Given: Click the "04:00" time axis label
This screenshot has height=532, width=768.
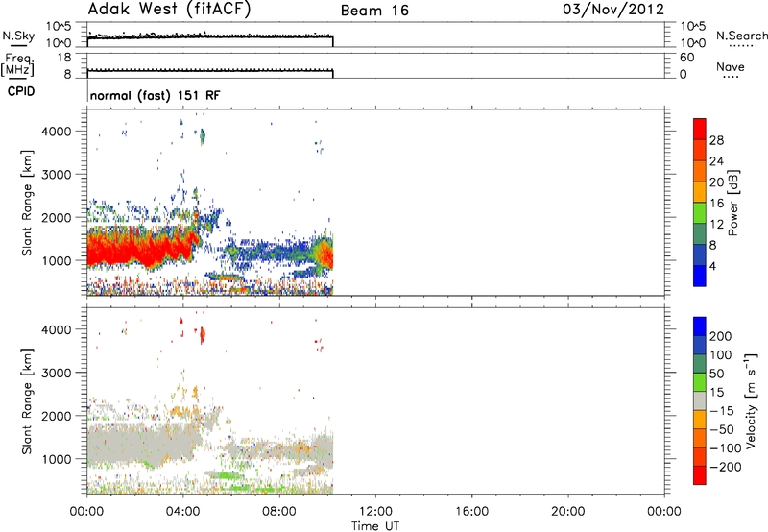Looking at the screenshot, I should [182, 512].
